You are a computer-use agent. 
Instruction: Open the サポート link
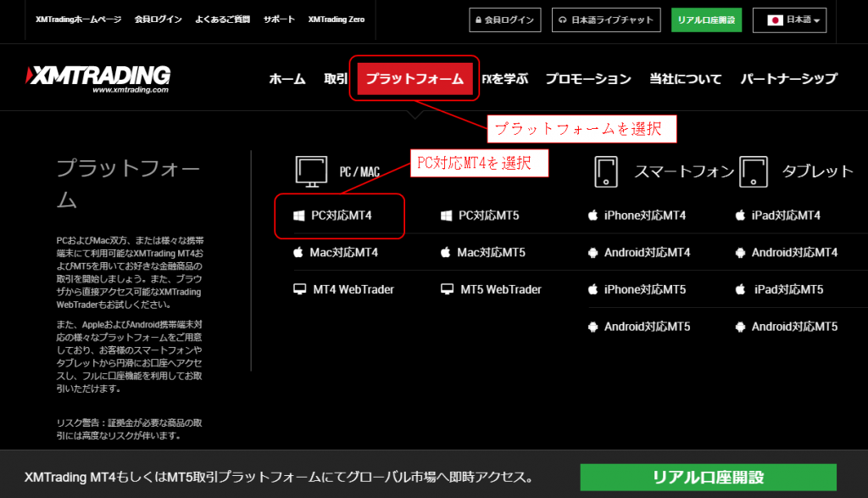pos(279,20)
